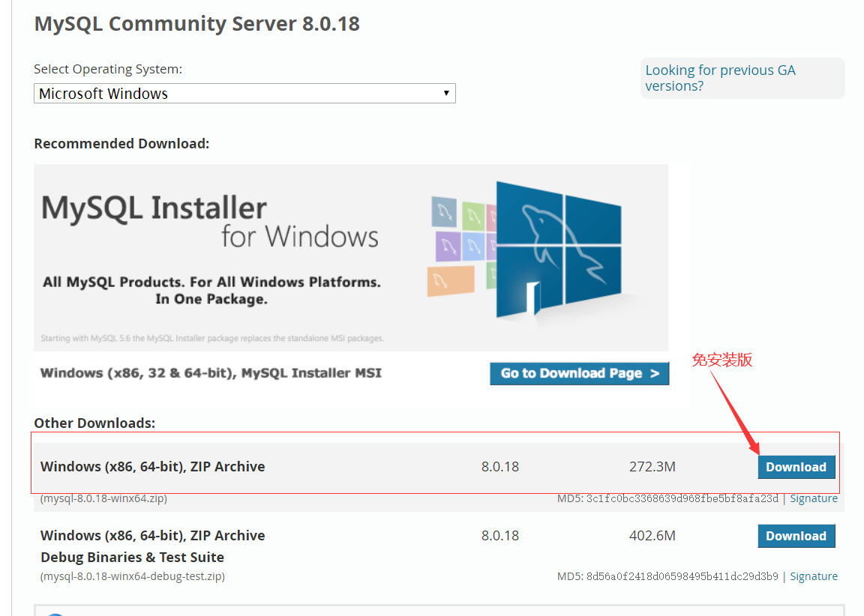Click the top green dolphin tile

[x=473, y=216]
